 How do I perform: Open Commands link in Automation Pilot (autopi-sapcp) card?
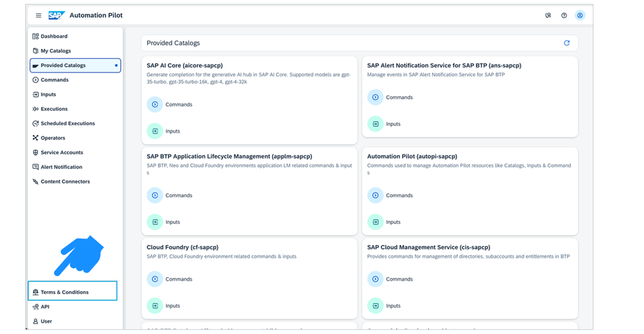coord(399,195)
